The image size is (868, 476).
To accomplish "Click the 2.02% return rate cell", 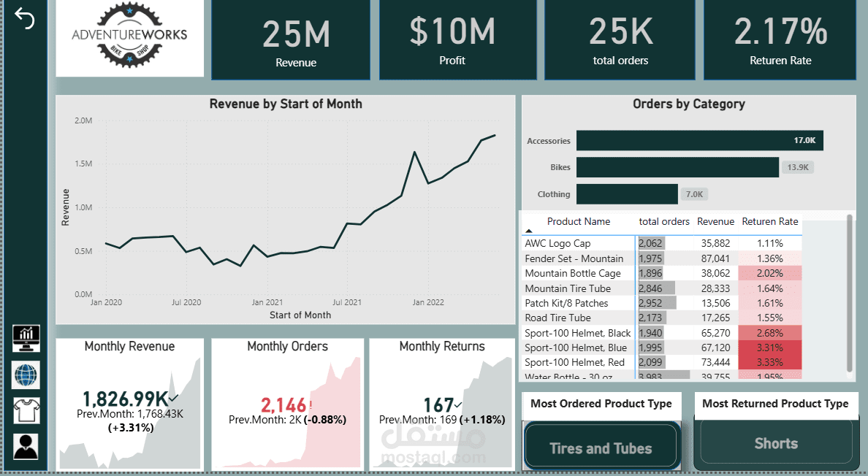I will (x=769, y=273).
